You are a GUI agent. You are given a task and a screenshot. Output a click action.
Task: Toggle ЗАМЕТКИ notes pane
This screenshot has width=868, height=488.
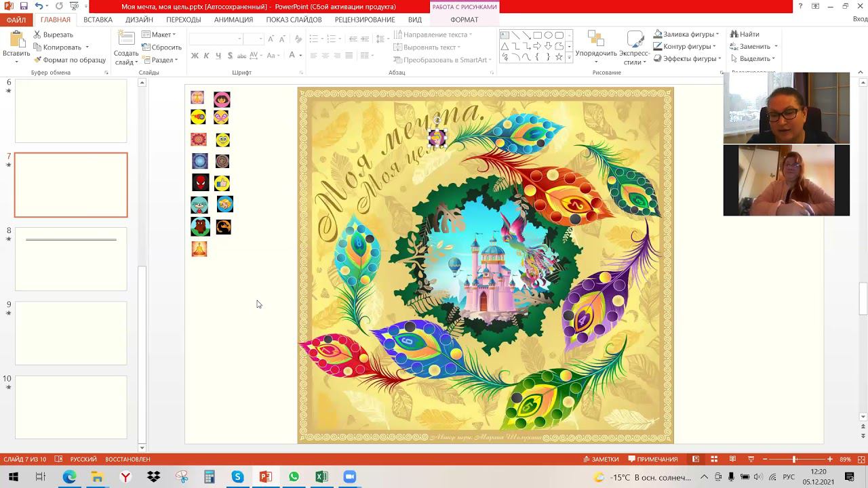point(601,459)
